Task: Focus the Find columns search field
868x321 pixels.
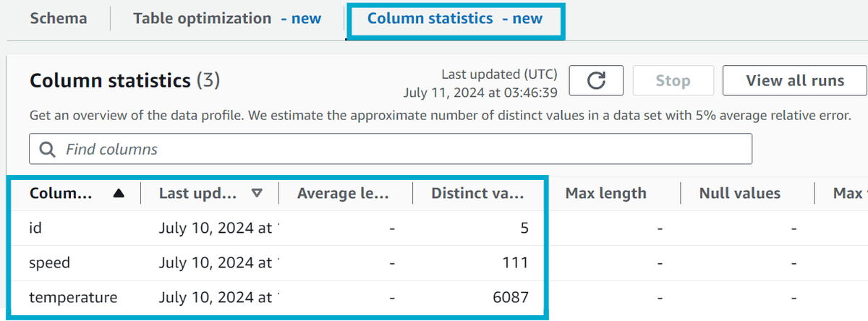Action: click(405, 150)
